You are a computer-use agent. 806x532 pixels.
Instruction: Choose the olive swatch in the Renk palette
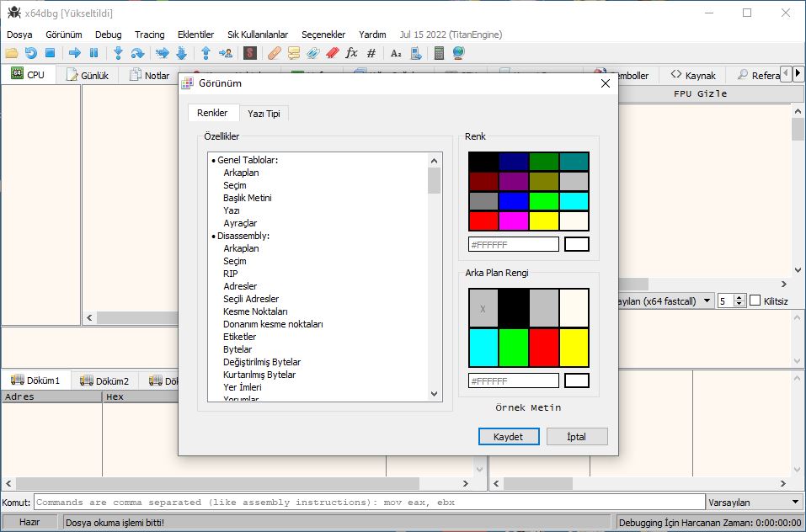pyautogui.click(x=544, y=181)
